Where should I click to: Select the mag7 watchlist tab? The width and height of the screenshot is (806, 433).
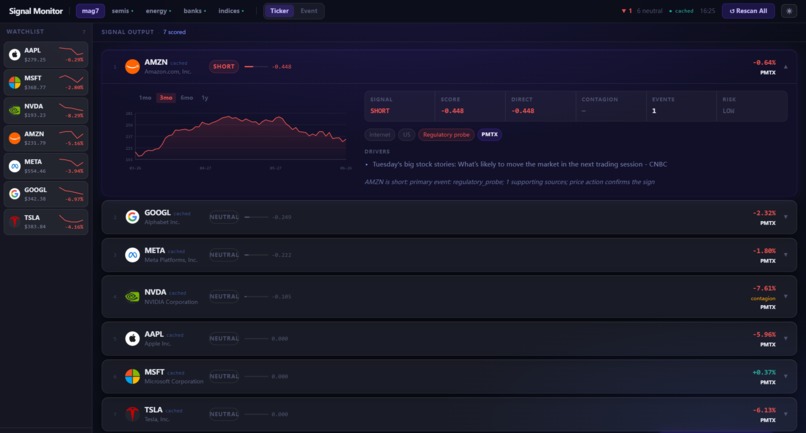click(90, 11)
